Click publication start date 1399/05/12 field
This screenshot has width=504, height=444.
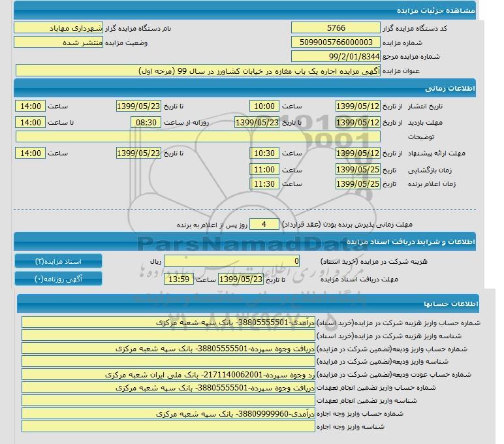(x=358, y=106)
